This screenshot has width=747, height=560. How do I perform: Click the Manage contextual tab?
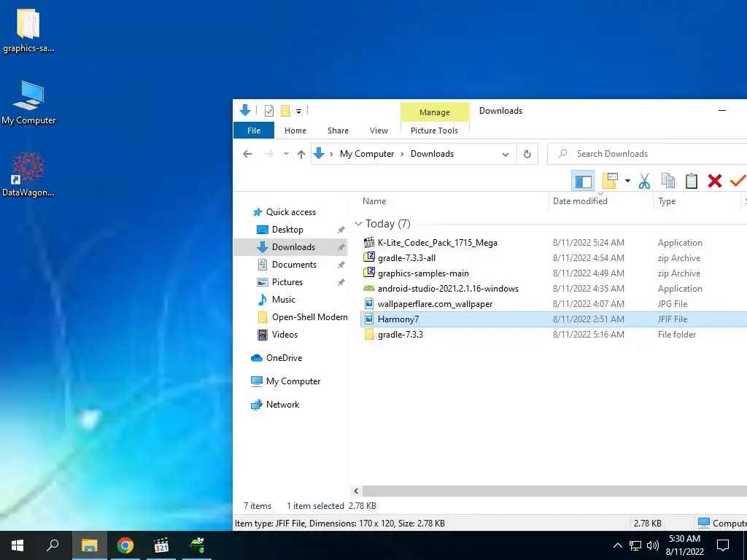(435, 112)
